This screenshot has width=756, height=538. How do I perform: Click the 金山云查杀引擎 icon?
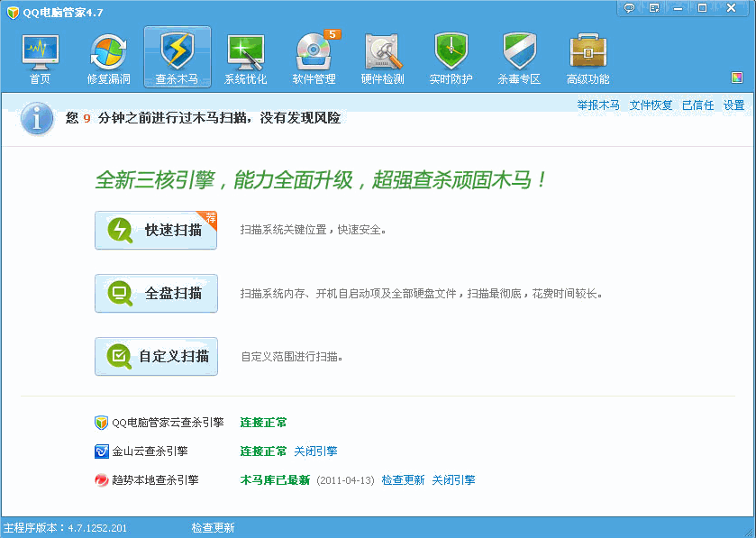101,451
